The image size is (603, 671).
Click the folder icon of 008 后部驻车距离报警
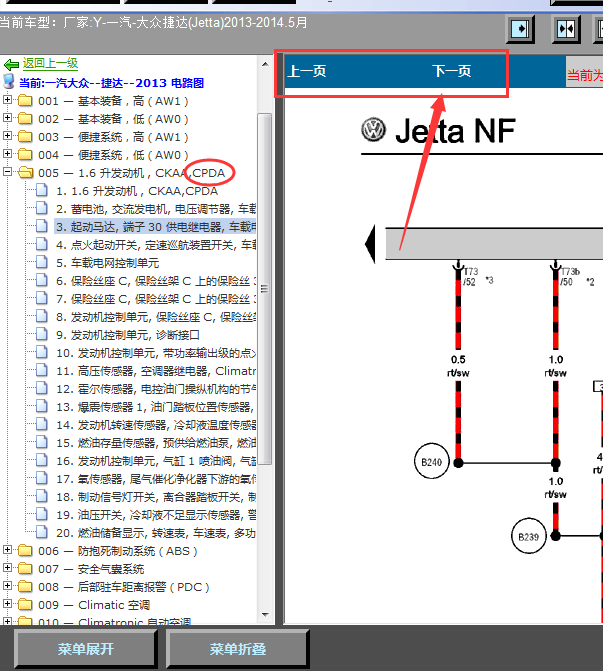click(25, 586)
